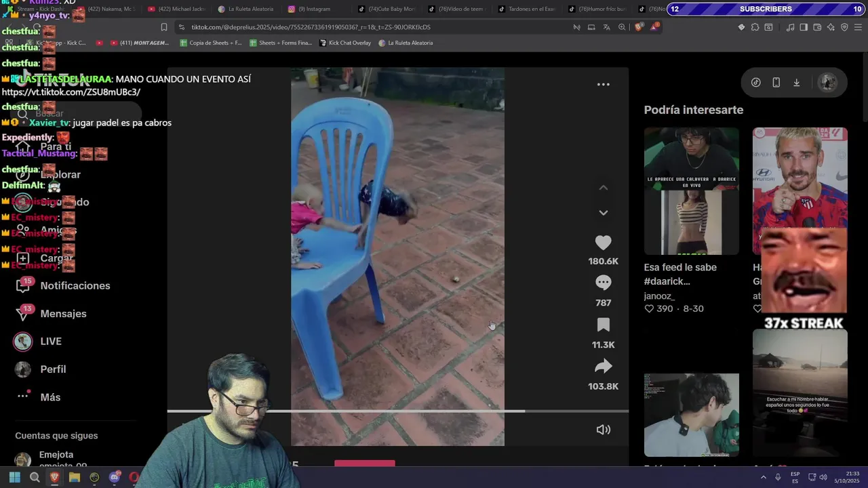Click the get-app phone icon
This screenshot has width=868, height=488.
click(x=776, y=82)
